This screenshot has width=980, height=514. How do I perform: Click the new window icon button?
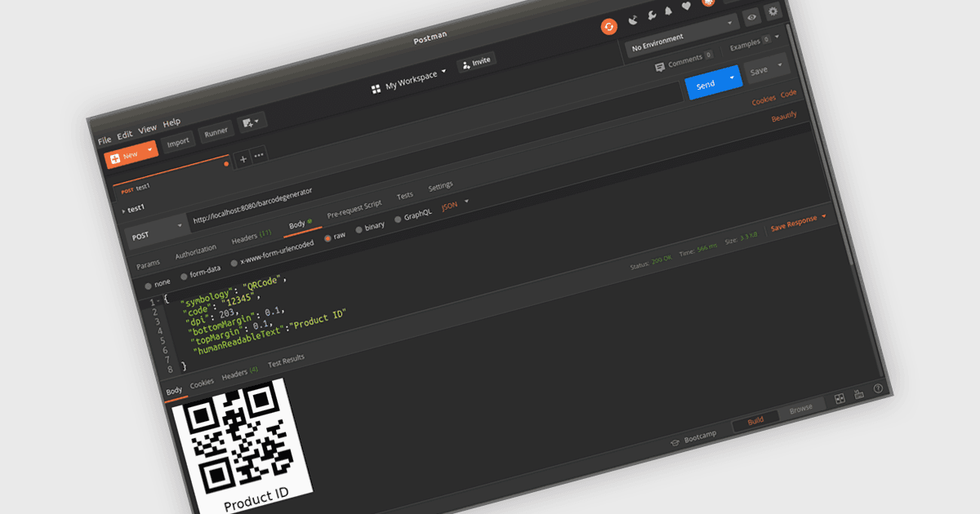coord(252,123)
